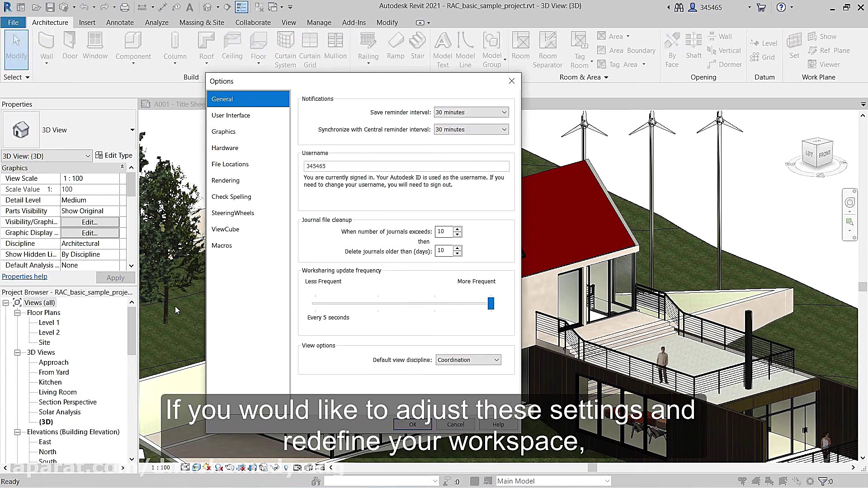Click OK in Options dialog
Image resolution: width=868 pixels, height=488 pixels.
[x=412, y=424]
